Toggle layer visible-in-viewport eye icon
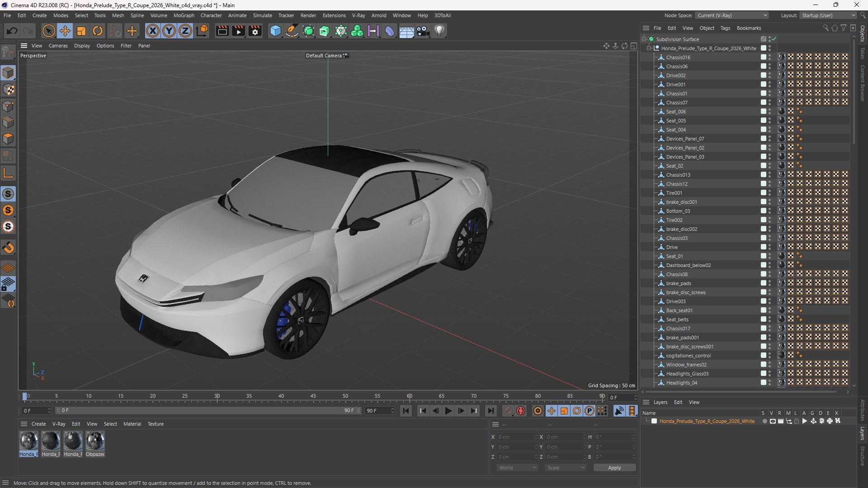The width and height of the screenshot is (868, 488). (x=773, y=421)
